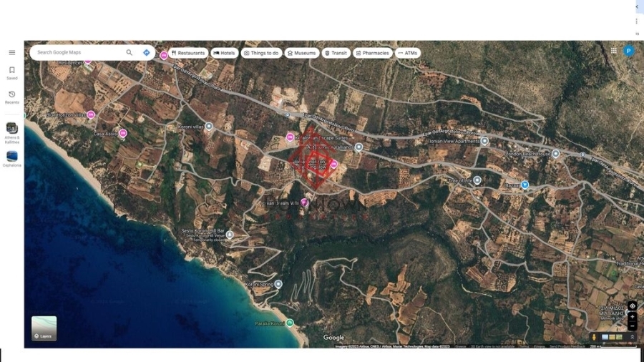644x362 pixels.
Task: Open recent Athens & Kallithea thumbnail
Action: pos(11,129)
